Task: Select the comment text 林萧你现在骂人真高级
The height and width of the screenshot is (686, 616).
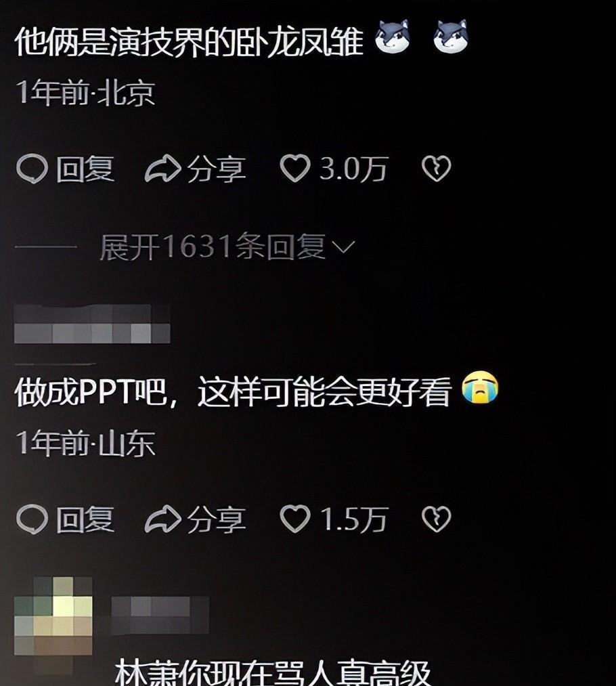Action: (273, 672)
